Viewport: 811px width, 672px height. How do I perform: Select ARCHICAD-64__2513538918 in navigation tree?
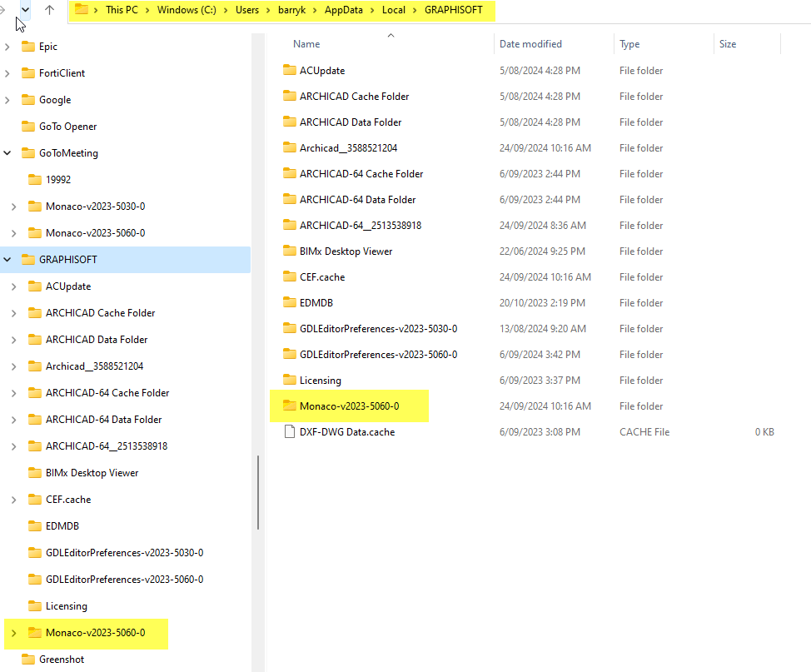tap(107, 446)
